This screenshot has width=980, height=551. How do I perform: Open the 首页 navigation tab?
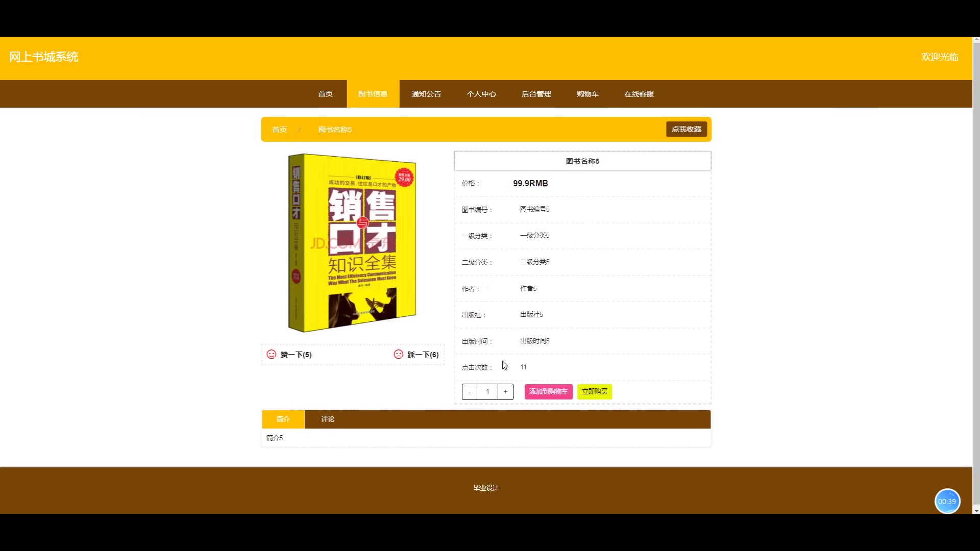tap(325, 94)
